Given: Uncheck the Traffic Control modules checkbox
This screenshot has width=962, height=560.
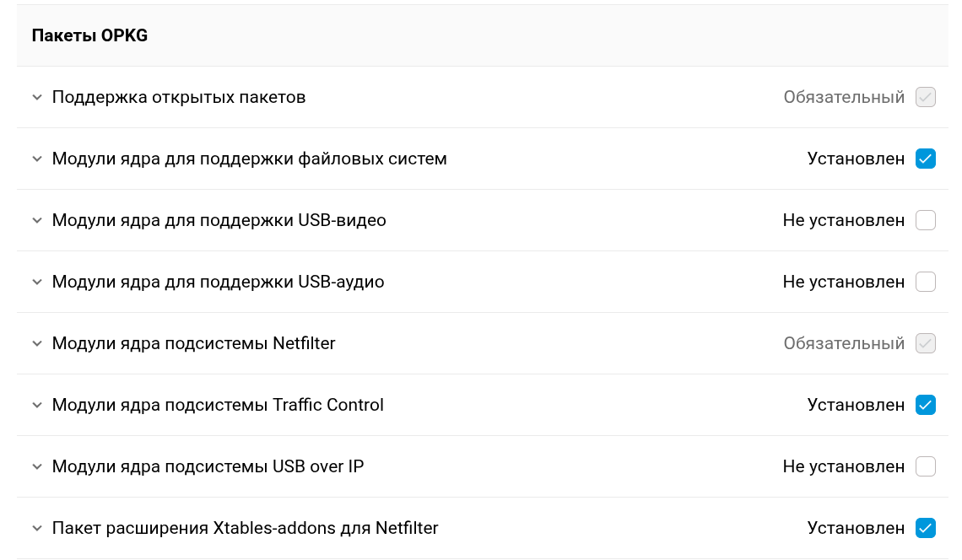Looking at the screenshot, I should point(926,405).
